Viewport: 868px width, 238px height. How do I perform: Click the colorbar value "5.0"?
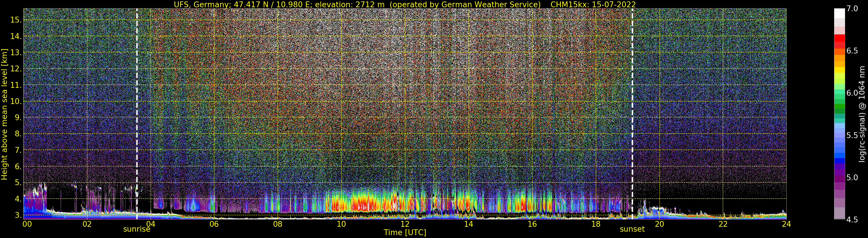point(852,177)
